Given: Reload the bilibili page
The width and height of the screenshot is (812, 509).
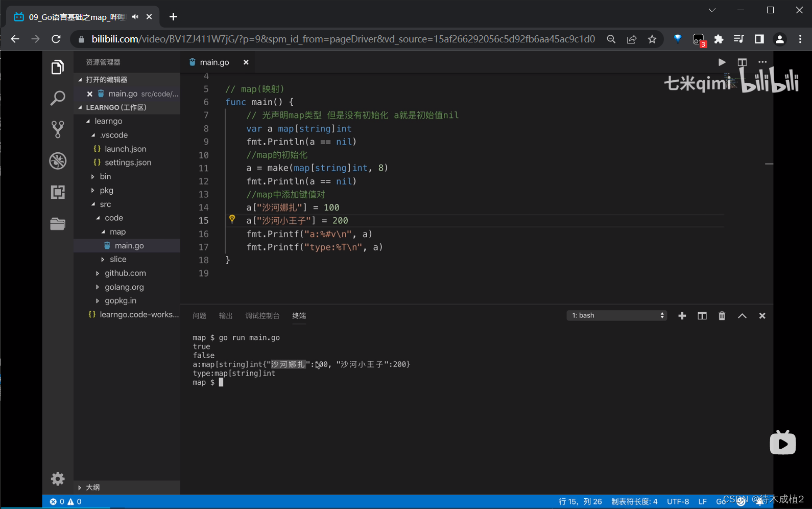Looking at the screenshot, I should 56,39.
